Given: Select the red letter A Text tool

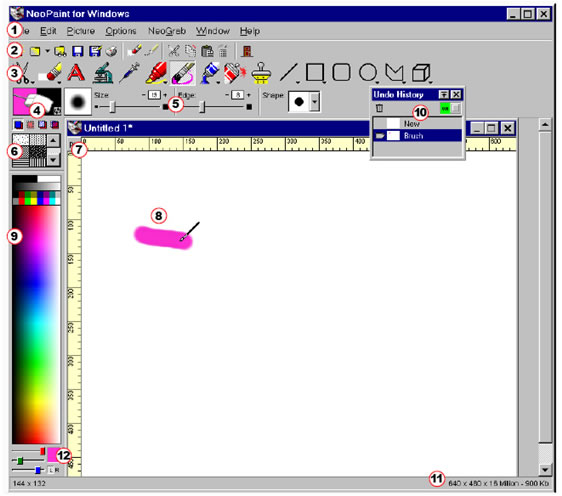Looking at the screenshot, I should (76, 73).
